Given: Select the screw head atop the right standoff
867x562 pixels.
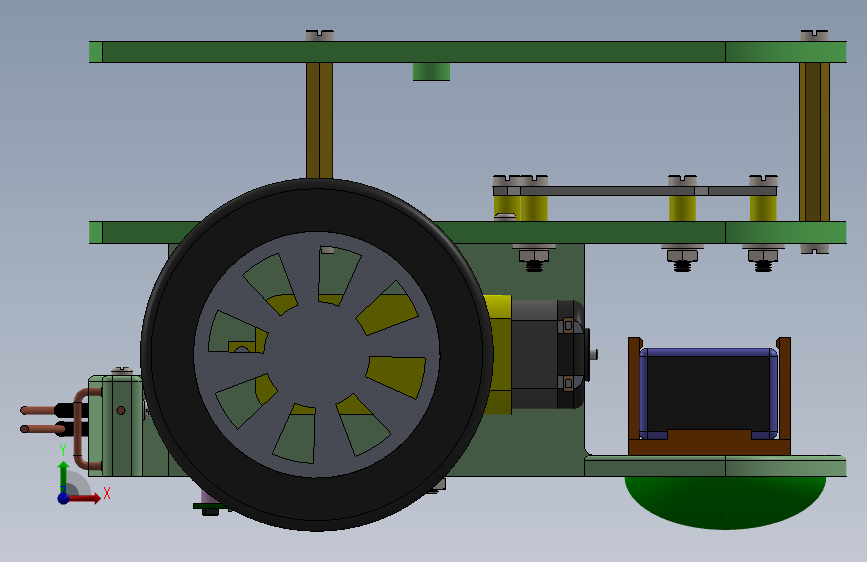Looking at the screenshot, I should click(x=814, y=35).
